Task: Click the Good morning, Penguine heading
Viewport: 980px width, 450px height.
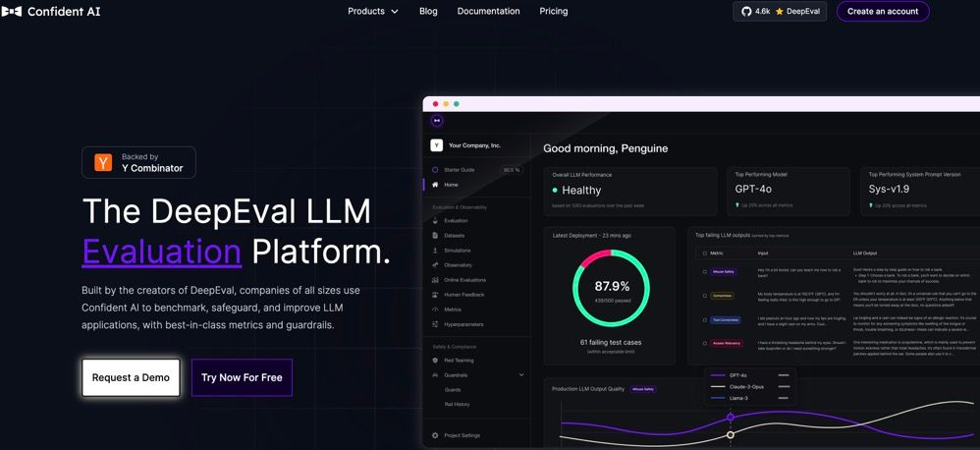Action: 605,148
